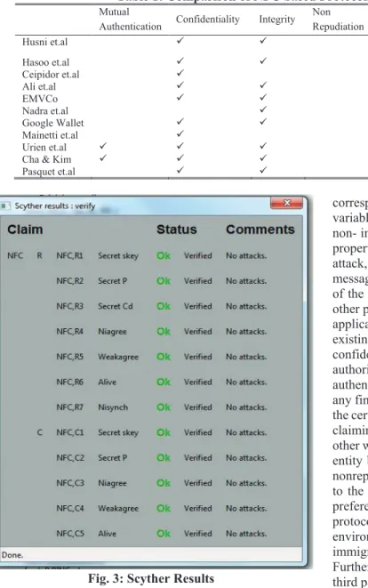Screen dimensions: 368x588
Task: Click the 'Ceipidor et.al' table row name
Action: (x=51, y=74)
